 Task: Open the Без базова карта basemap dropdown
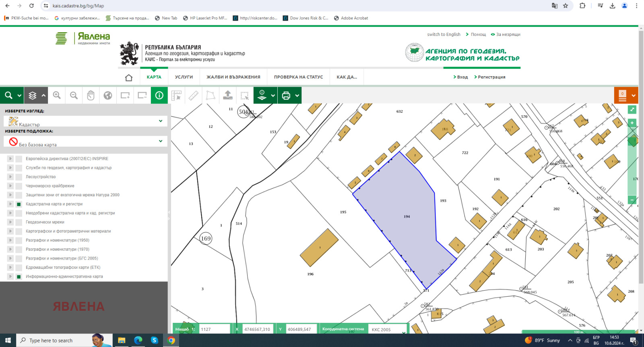tap(85, 141)
